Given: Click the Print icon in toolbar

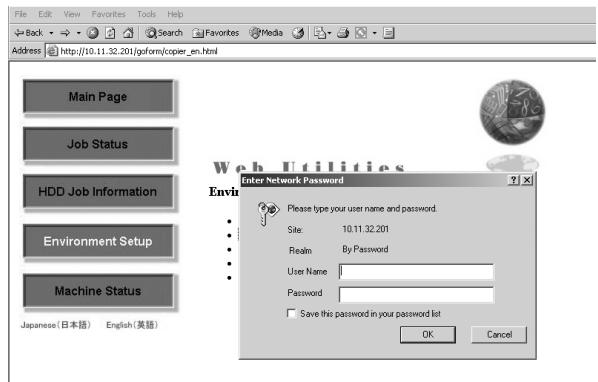Looking at the screenshot, I should click(x=343, y=33).
